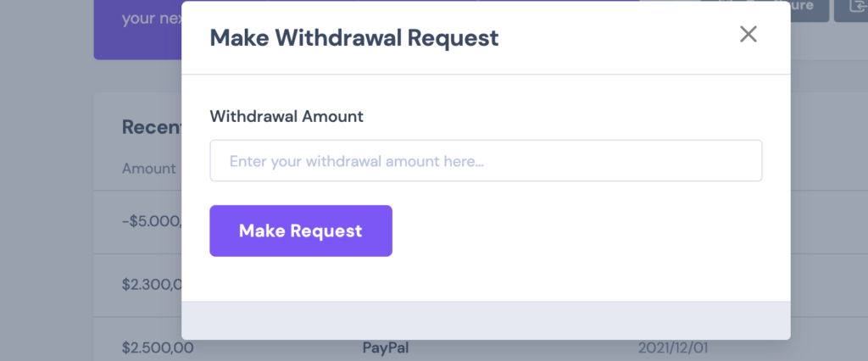Select the PayPal entry in the table
This screenshot has height=361, width=868.
(x=386, y=348)
